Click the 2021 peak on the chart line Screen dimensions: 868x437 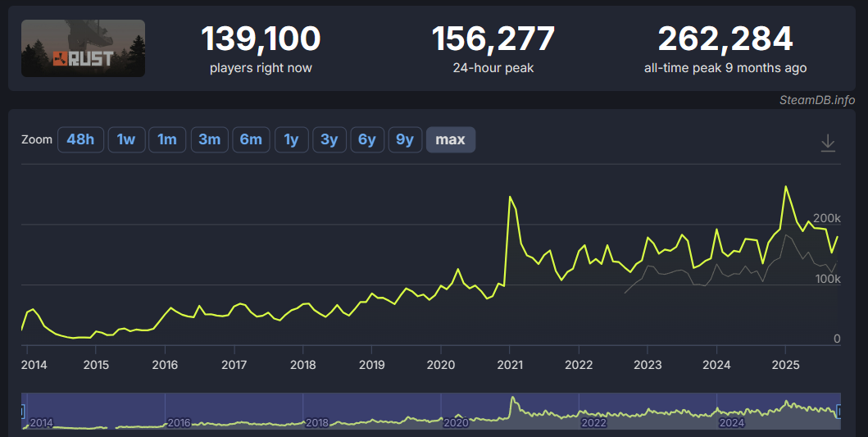coord(510,197)
